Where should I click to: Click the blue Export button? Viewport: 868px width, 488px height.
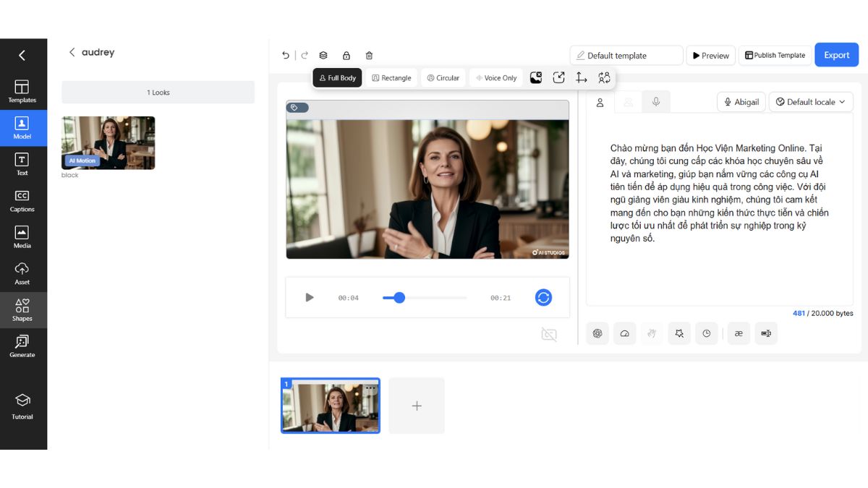pos(837,55)
